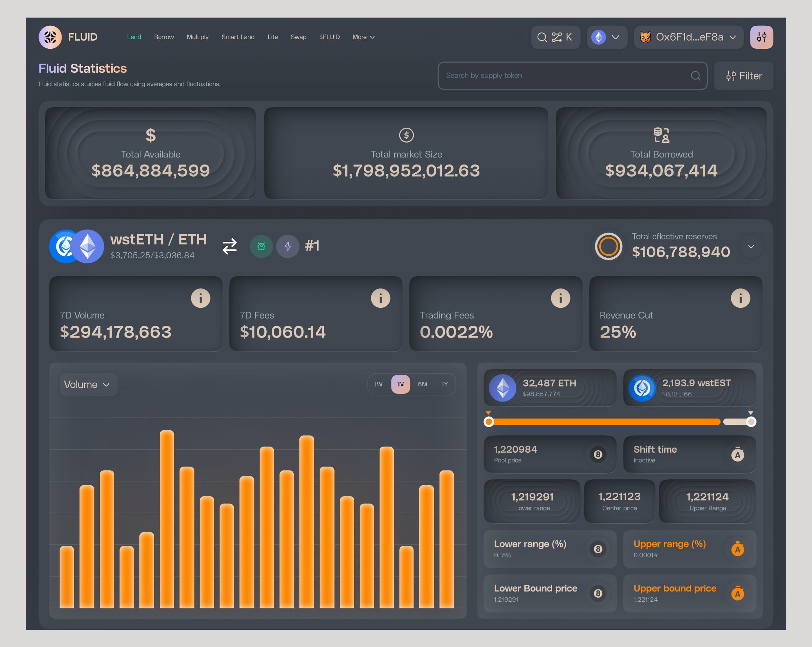Click the info icon on the 7D Volume card
Screen dimensions: 812x647
pos(200,298)
